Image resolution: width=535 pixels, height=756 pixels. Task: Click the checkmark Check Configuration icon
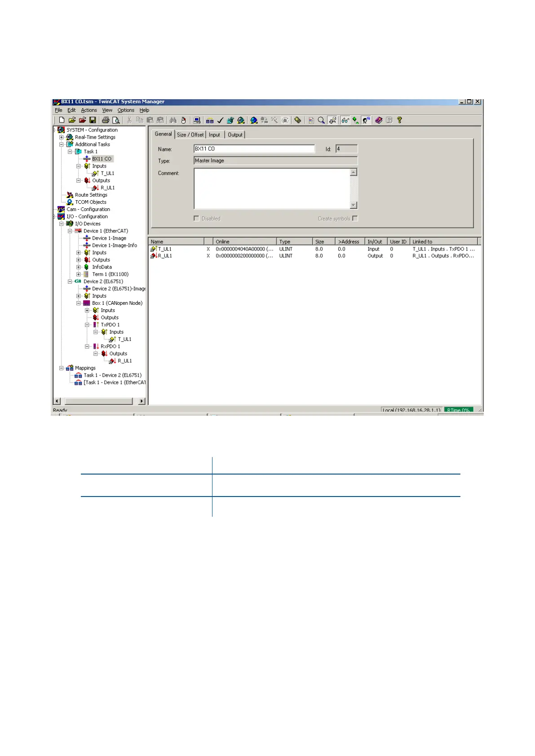(220, 120)
